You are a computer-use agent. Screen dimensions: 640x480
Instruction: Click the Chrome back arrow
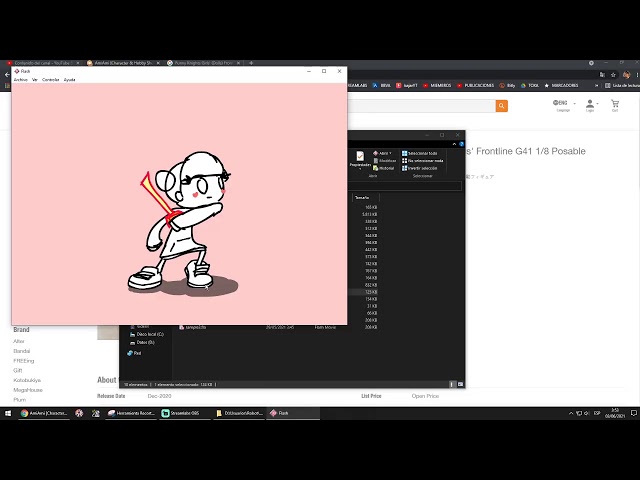pyautogui.click(x=7, y=74)
